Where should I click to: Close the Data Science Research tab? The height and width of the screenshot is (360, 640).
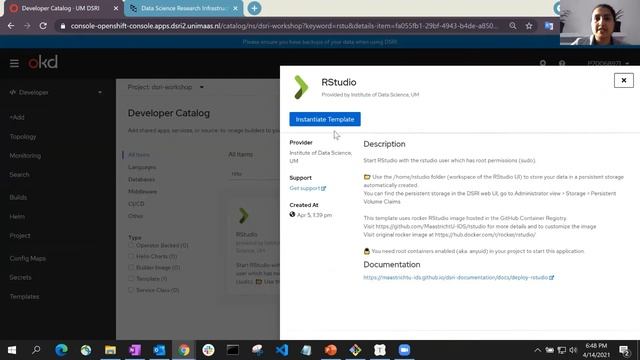(x=235, y=8)
